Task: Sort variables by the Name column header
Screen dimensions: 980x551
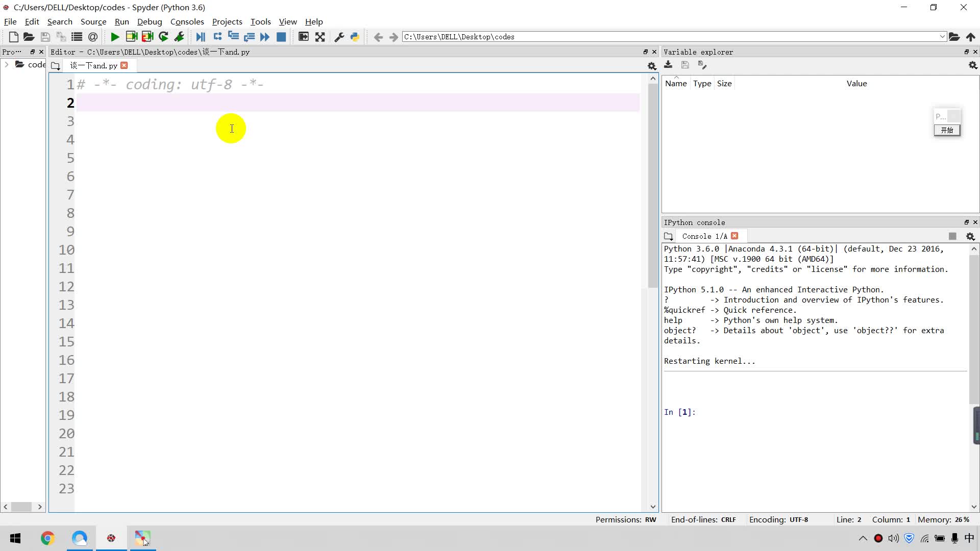Action: click(676, 84)
